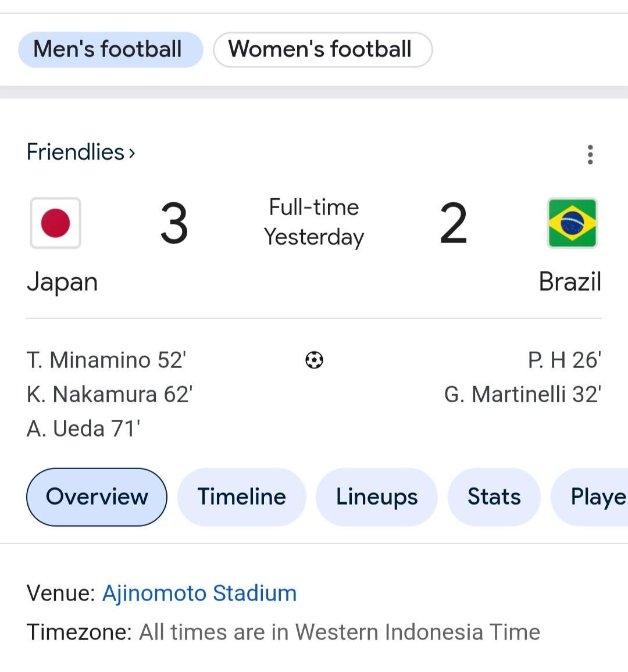Open the three-dot more options menu
This screenshot has width=628, height=672.
coord(590,155)
